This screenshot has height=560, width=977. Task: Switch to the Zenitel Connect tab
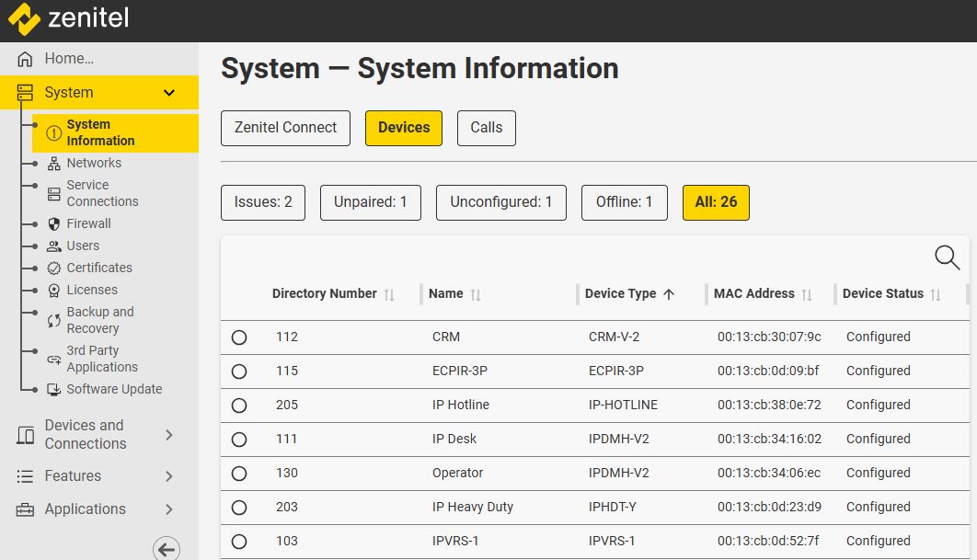[x=285, y=128]
